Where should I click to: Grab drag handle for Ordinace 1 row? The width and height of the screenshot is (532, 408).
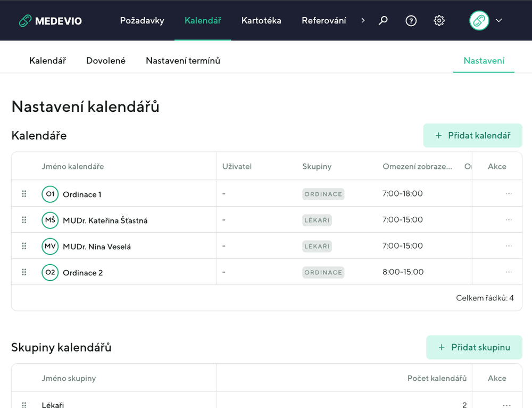tap(24, 194)
